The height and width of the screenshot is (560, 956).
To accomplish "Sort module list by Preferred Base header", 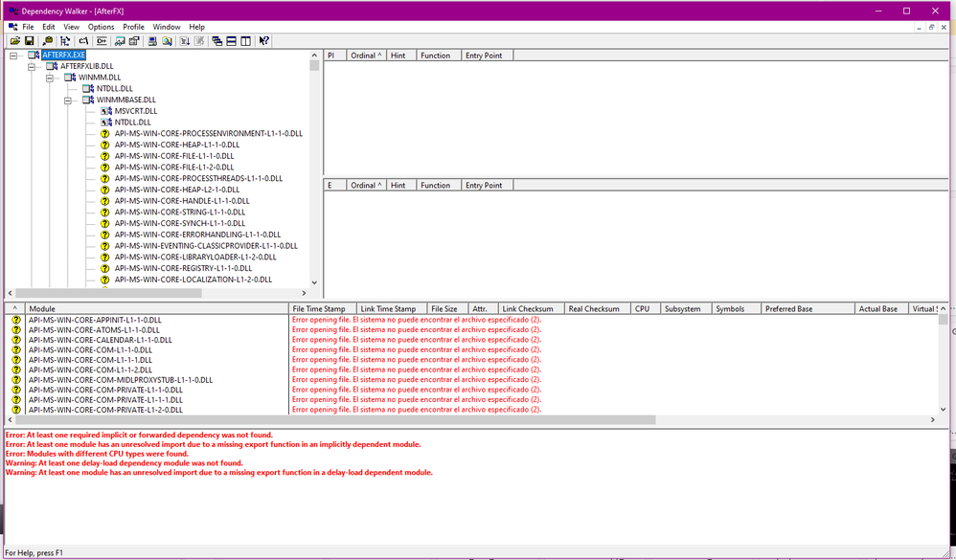I will pyautogui.click(x=808, y=309).
